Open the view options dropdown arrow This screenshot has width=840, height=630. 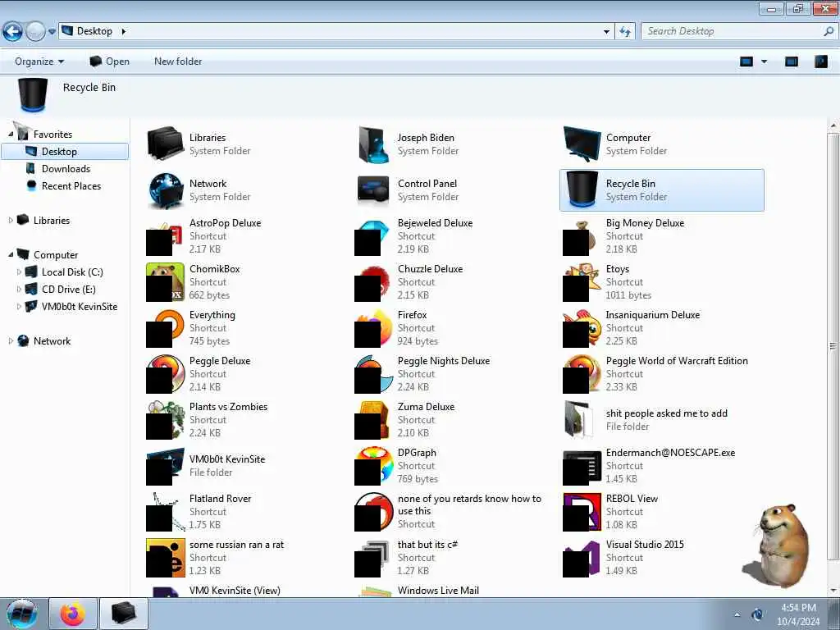click(x=764, y=62)
